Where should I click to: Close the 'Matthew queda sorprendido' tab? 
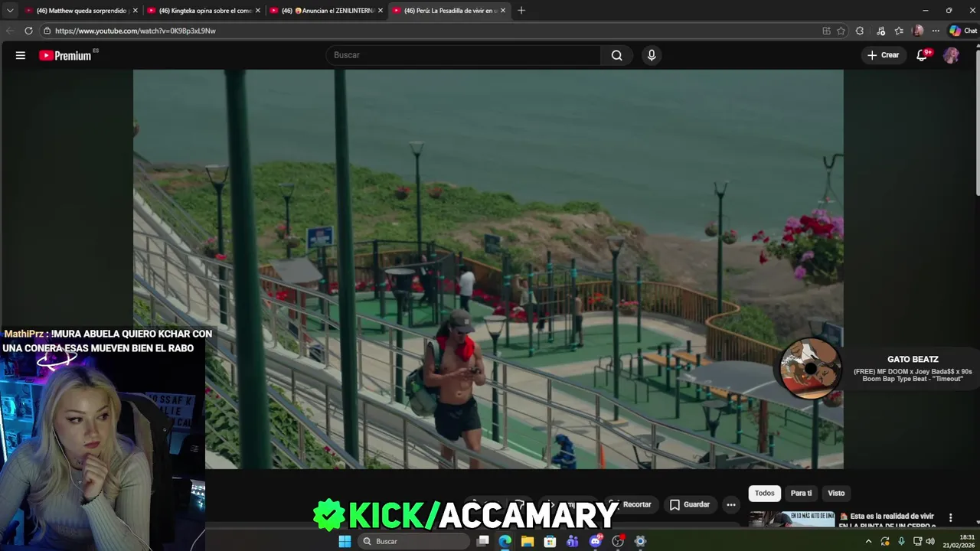coord(136,11)
